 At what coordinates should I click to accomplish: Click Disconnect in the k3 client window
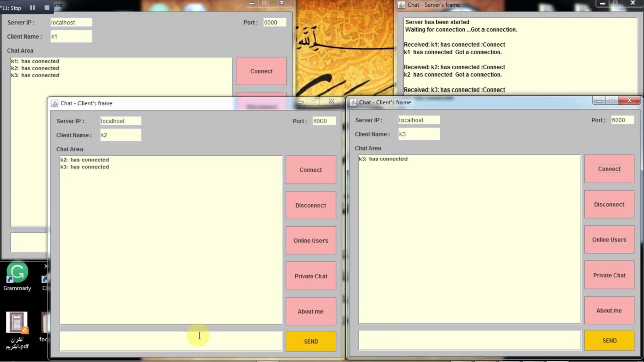[609, 204]
